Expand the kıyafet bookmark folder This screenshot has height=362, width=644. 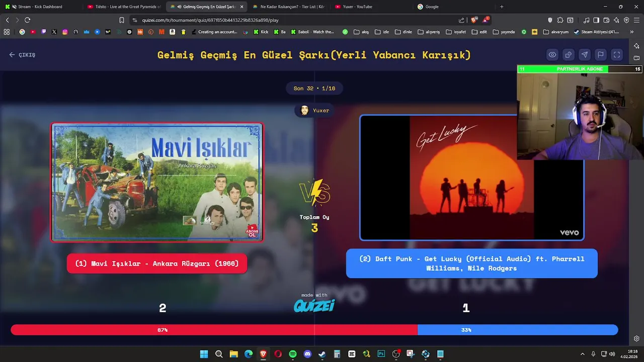tap(456, 32)
